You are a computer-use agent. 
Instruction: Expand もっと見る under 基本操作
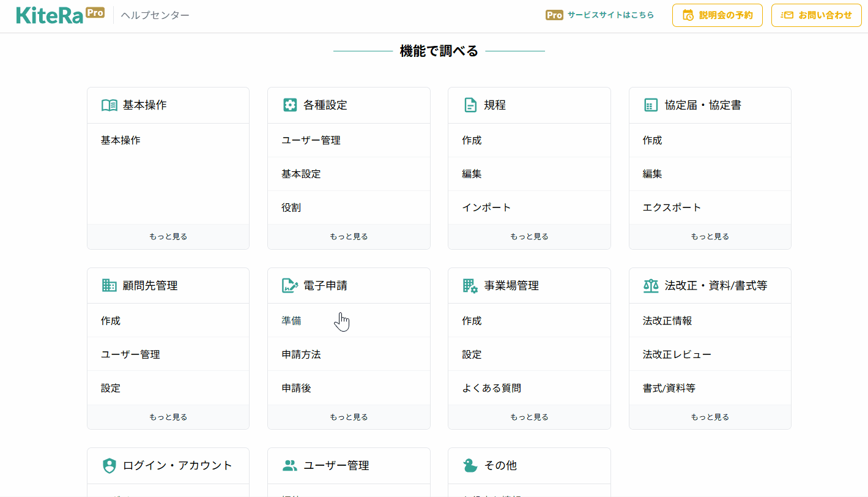tap(168, 236)
